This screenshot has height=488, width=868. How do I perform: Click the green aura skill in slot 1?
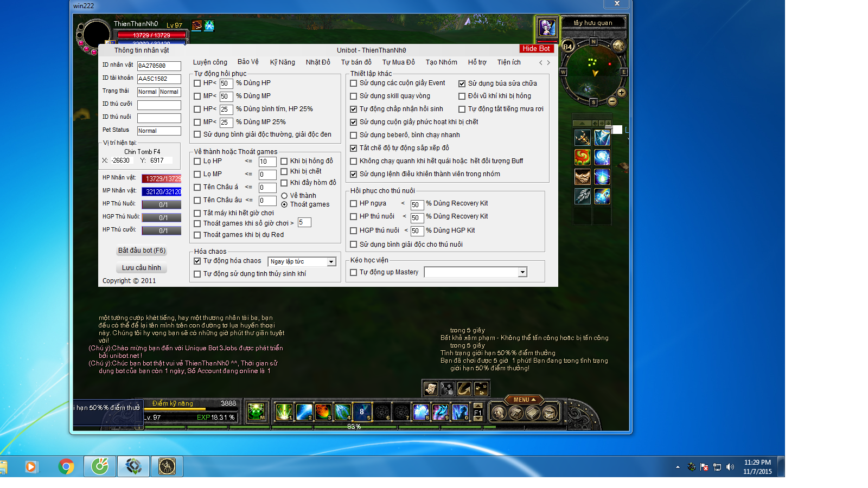(x=284, y=412)
